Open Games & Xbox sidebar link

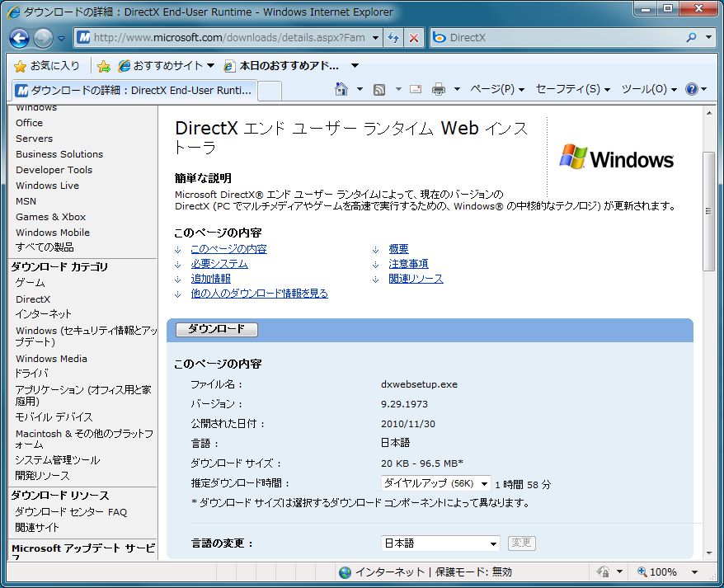[51, 217]
